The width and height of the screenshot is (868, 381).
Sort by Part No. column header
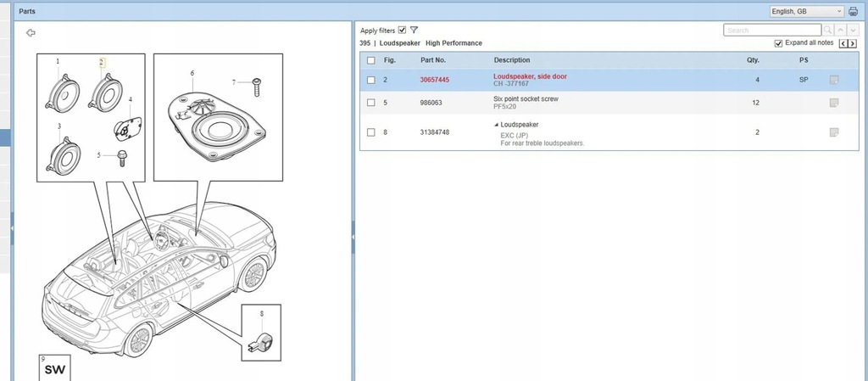point(433,59)
